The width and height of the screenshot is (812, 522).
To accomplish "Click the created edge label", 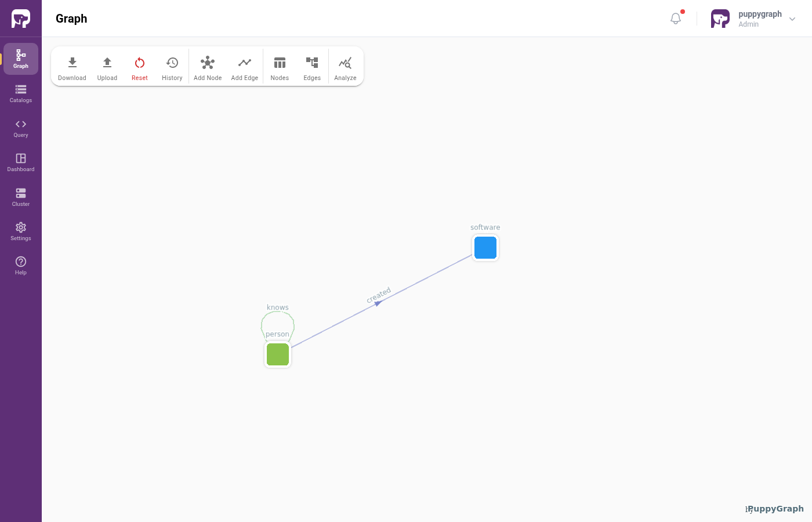I will (379, 295).
